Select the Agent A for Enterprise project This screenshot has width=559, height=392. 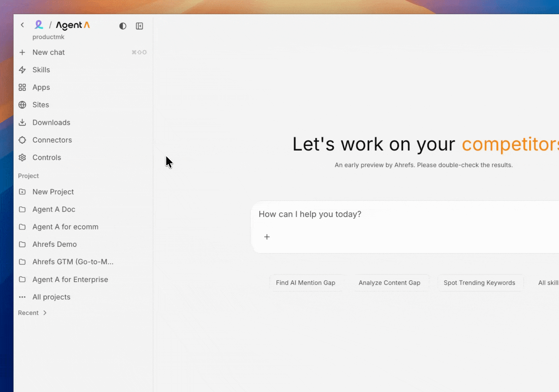click(83, 279)
